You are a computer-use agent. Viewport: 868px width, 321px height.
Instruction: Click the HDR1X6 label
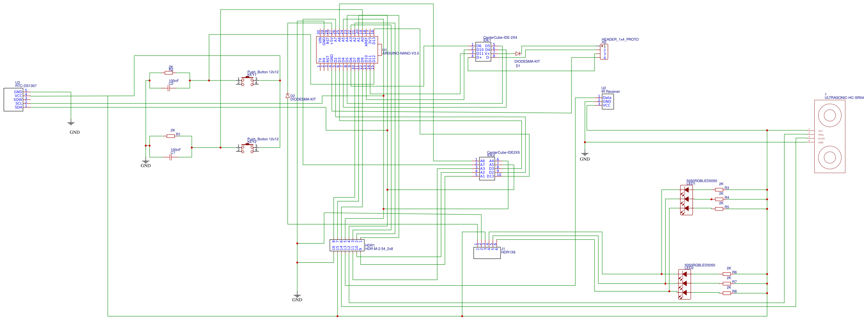[508, 252]
